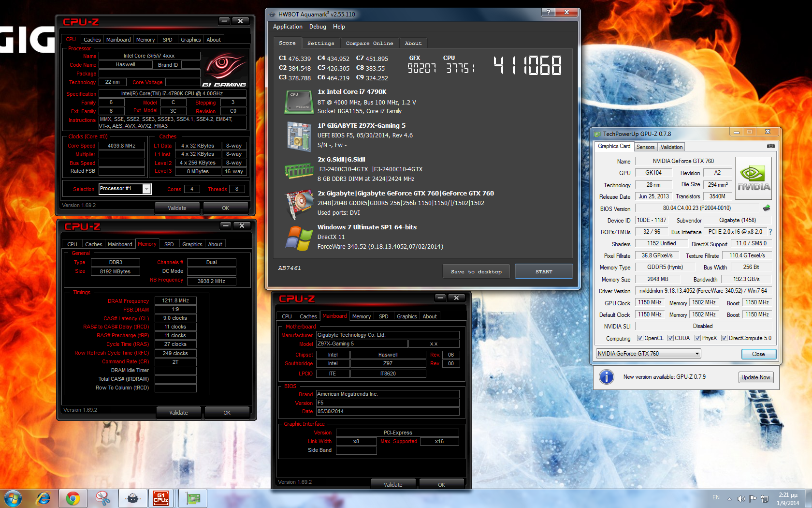
Task: Click the CPU chip icon in Aquamark
Action: click(298, 102)
